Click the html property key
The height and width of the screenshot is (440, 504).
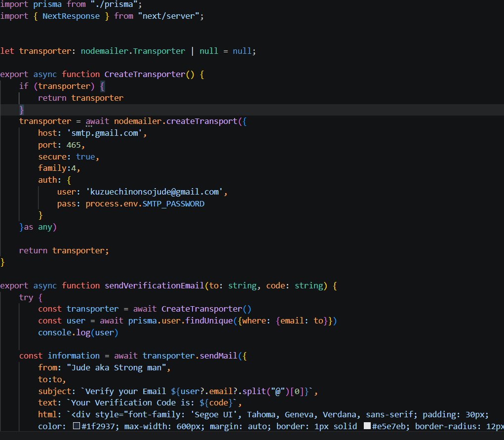point(47,415)
